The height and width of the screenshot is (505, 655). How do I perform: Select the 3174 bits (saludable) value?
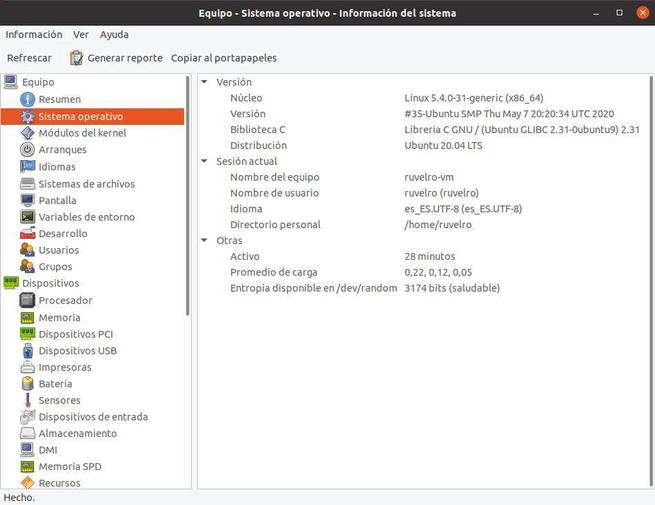(x=452, y=288)
